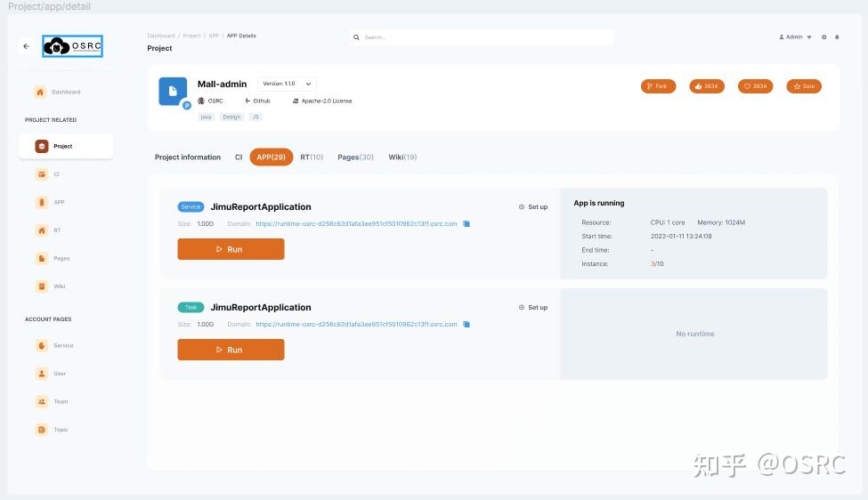Open the Team sidebar item

(52, 401)
